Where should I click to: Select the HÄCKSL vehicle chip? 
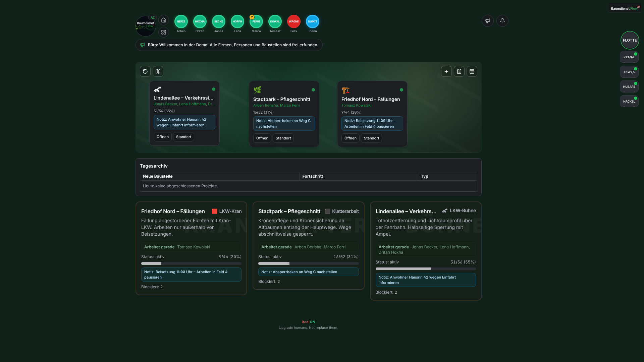pyautogui.click(x=629, y=102)
